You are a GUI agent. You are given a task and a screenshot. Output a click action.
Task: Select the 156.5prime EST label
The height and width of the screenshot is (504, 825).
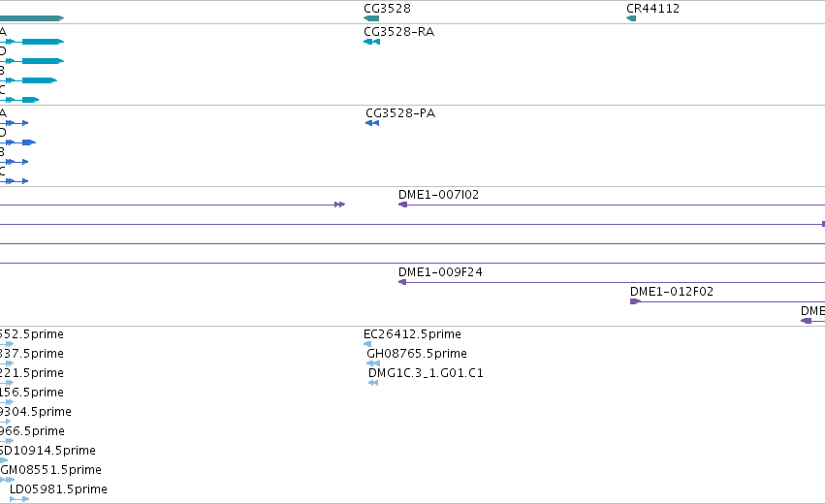pos(32,393)
